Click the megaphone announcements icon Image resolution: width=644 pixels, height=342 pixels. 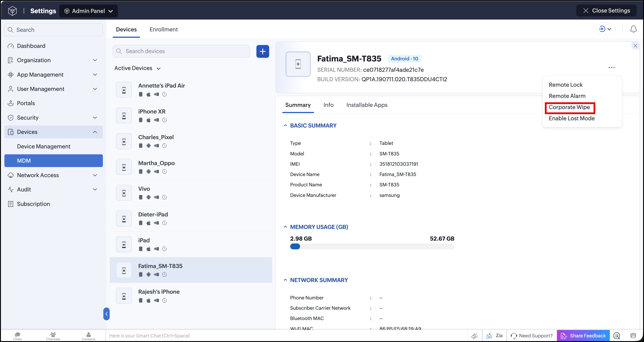pyautogui.click(x=474, y=336)
